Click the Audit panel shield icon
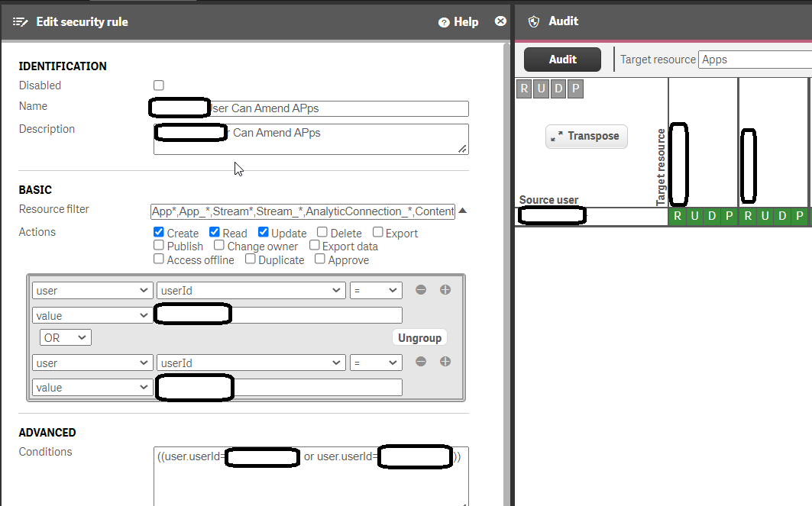 click(532, 21)
